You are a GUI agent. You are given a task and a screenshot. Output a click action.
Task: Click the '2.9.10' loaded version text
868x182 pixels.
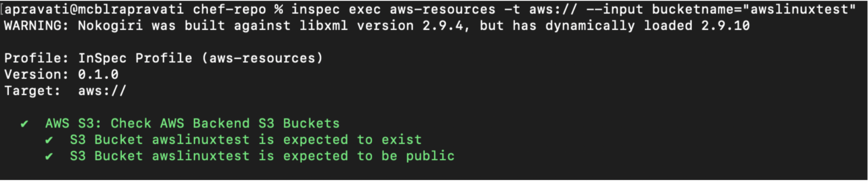coord(726,26)
